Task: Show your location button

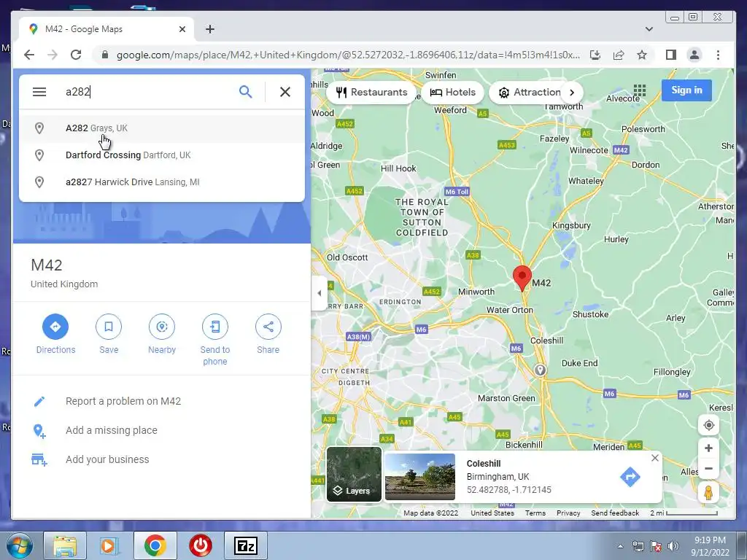Action: (708, 425)
